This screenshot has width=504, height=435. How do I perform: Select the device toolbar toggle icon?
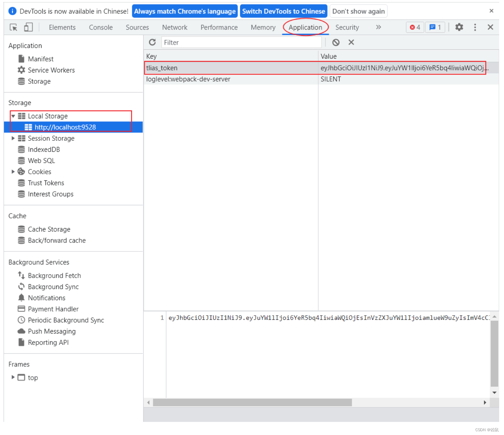pos(28,27)
